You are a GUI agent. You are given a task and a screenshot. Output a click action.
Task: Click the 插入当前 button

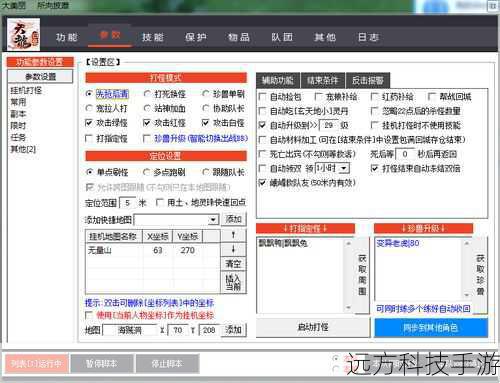(233, 282)
